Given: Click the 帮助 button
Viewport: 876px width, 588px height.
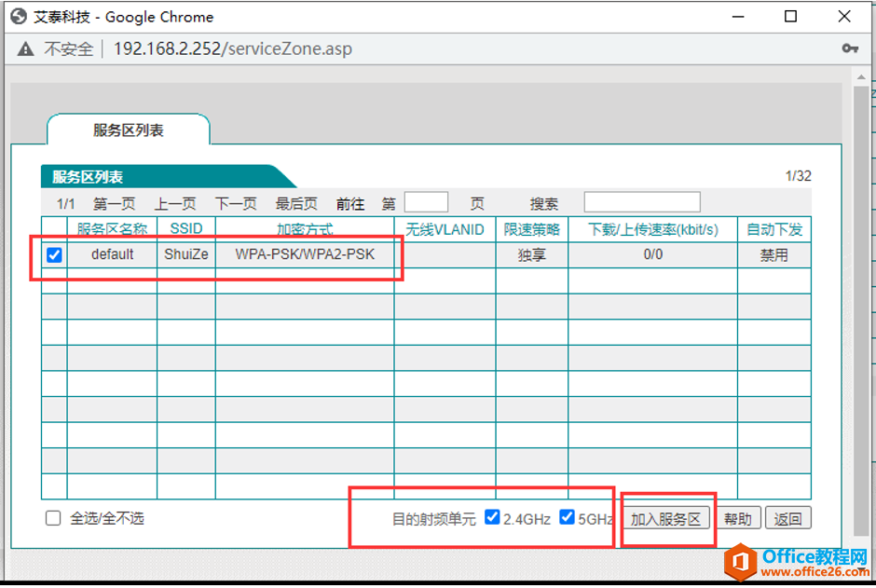Looking at the screenshot, I should click(737, 519).
